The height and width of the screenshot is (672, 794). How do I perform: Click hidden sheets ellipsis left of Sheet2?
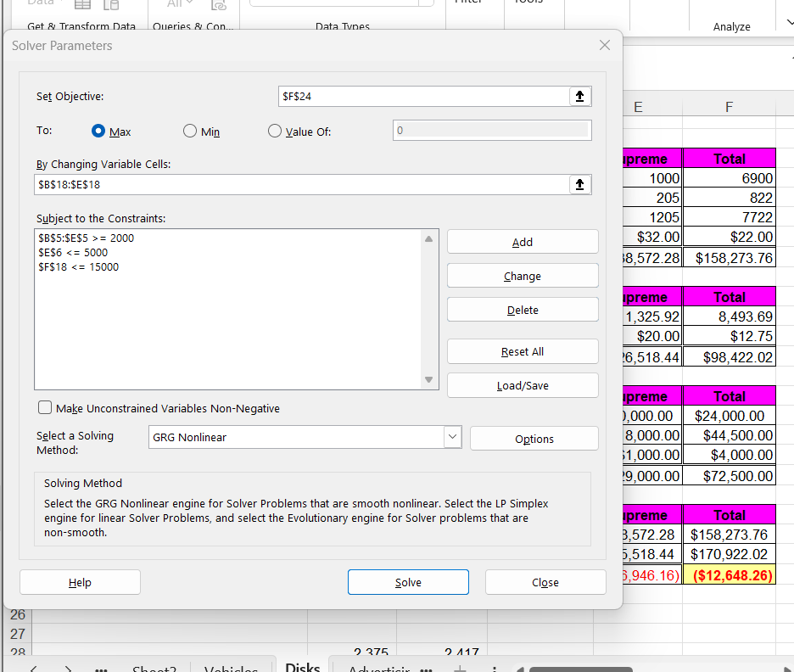pos(101,669)
